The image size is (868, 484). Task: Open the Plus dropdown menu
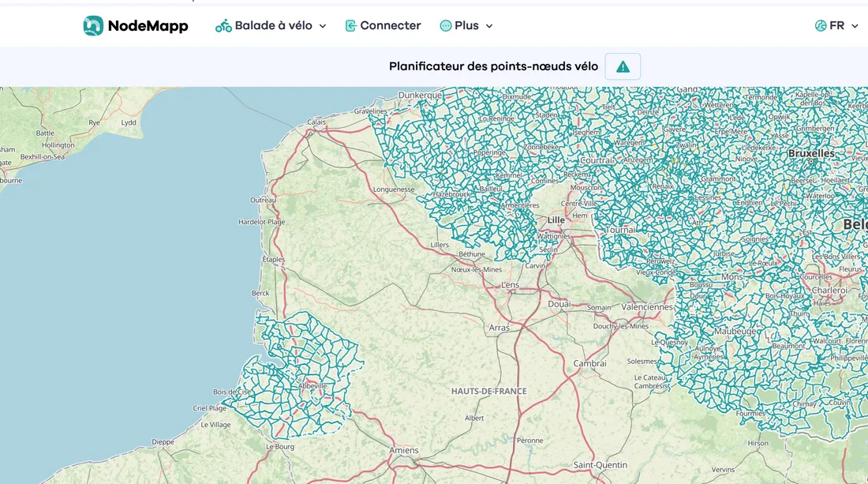(x=489, y=25)
